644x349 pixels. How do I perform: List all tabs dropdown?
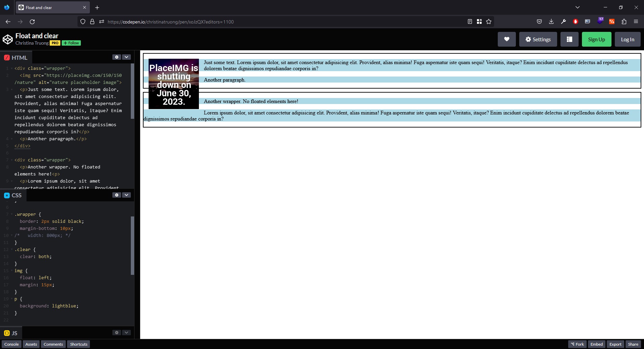point(578,7)
